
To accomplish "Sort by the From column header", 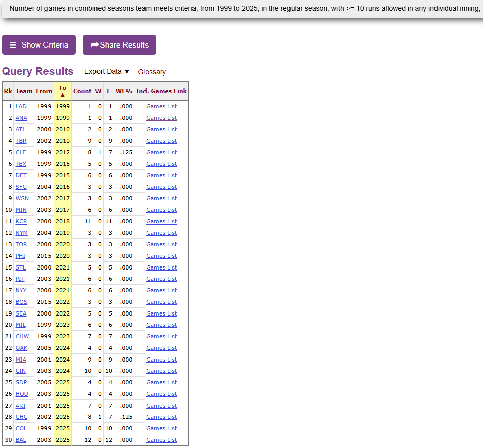I will coord(44,91).
